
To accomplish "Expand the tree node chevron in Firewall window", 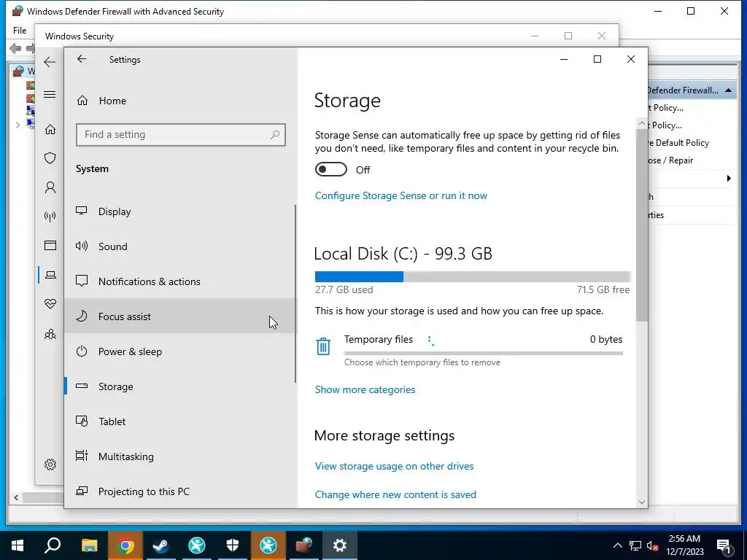I will click(18, 125).
